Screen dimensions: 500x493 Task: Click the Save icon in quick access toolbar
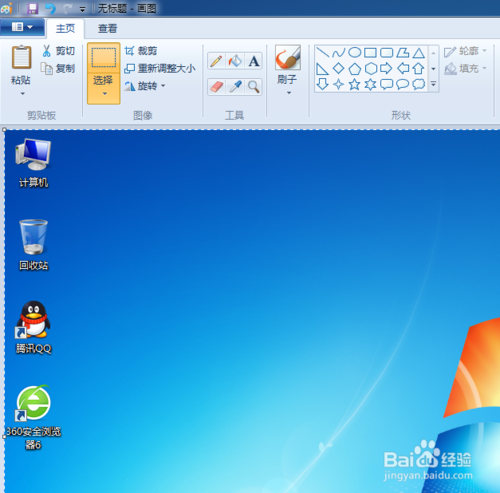33,8
